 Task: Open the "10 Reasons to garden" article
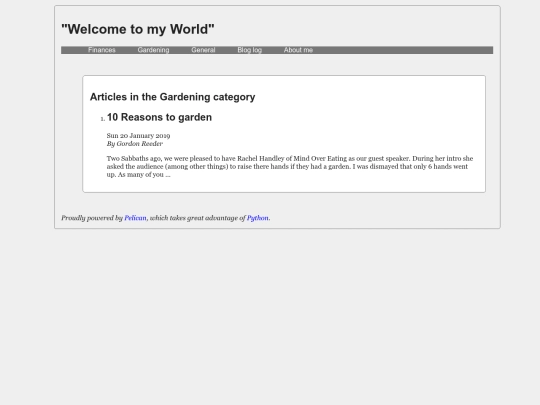coord(159,117)
